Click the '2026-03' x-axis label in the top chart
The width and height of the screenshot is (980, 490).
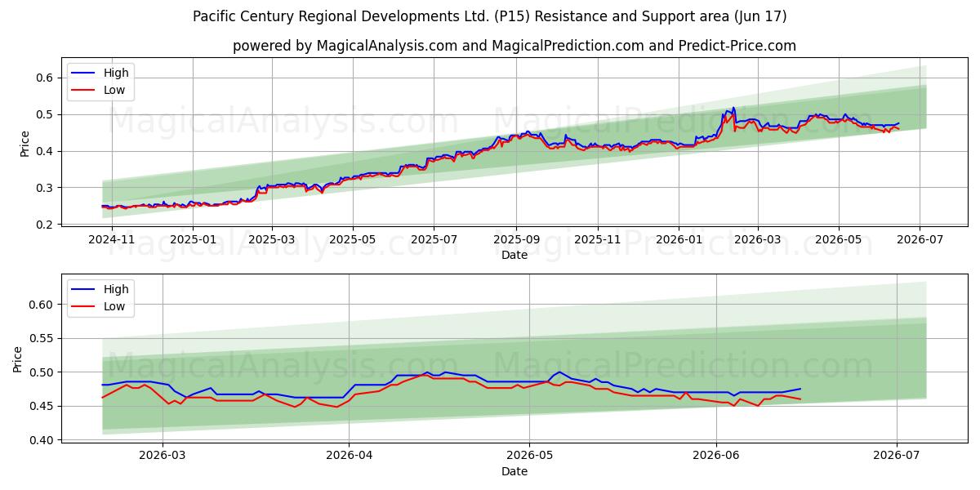point(757,239)
